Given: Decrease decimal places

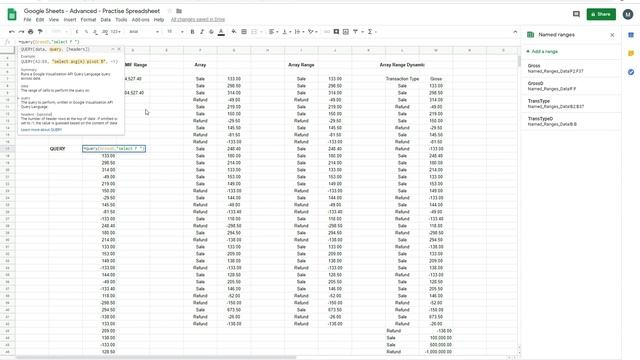Looking at the screenshot, I should tap(95, 31).
